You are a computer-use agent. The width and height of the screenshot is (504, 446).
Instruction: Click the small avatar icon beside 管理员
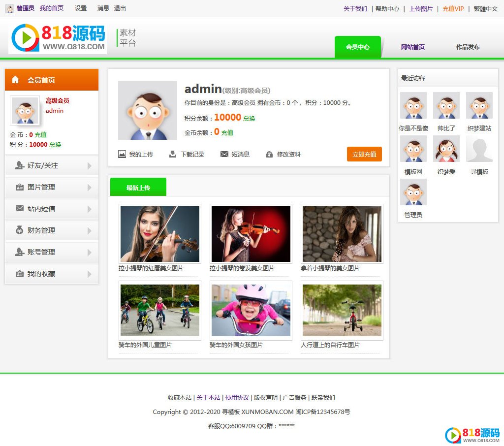[10, 9]
